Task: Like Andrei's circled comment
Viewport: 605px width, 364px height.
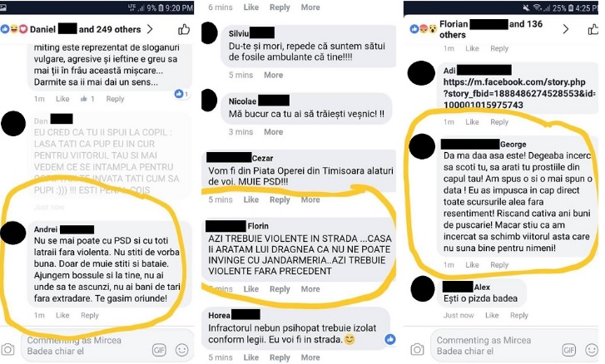Action: coord(62,315)
